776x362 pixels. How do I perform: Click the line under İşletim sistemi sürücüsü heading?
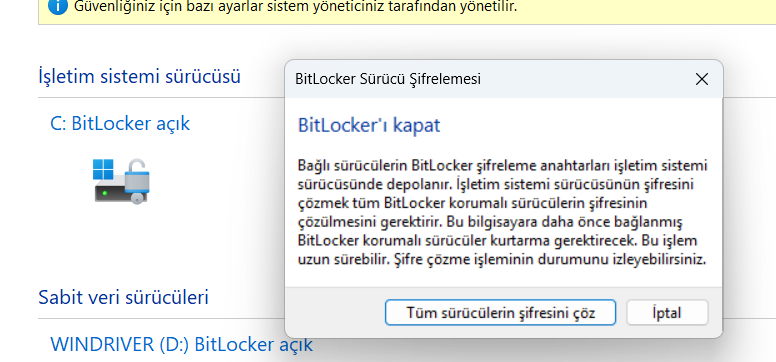[x=161, y=98]
